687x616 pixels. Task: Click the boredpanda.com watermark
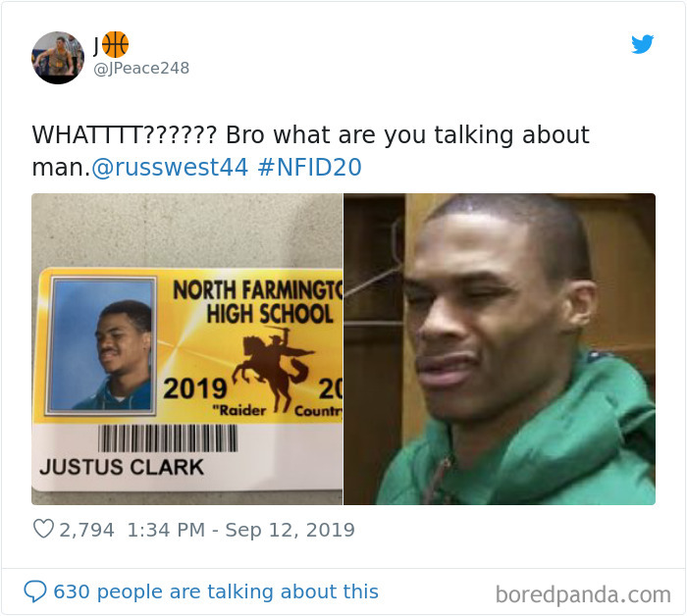tap(583, 595)
